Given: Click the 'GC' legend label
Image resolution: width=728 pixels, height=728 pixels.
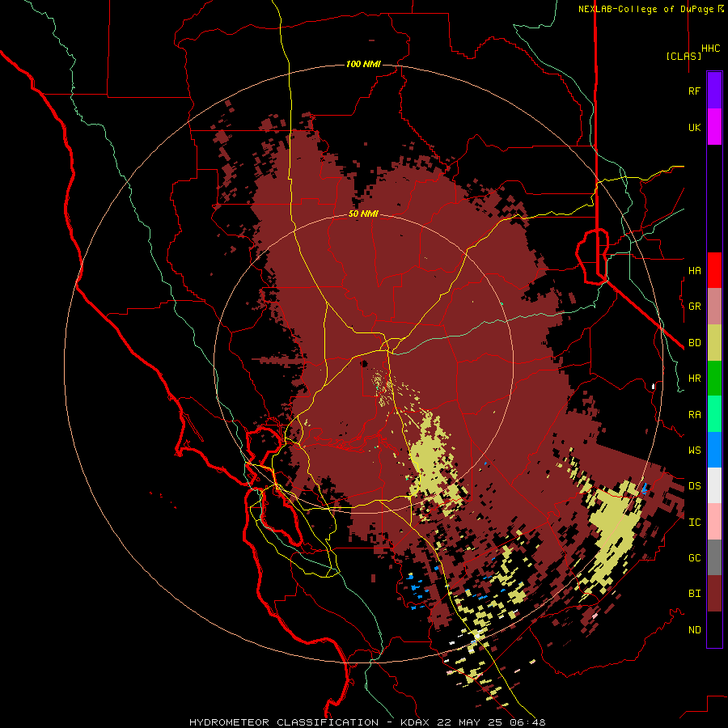Looking at the screenshot, I should point(694,558).
